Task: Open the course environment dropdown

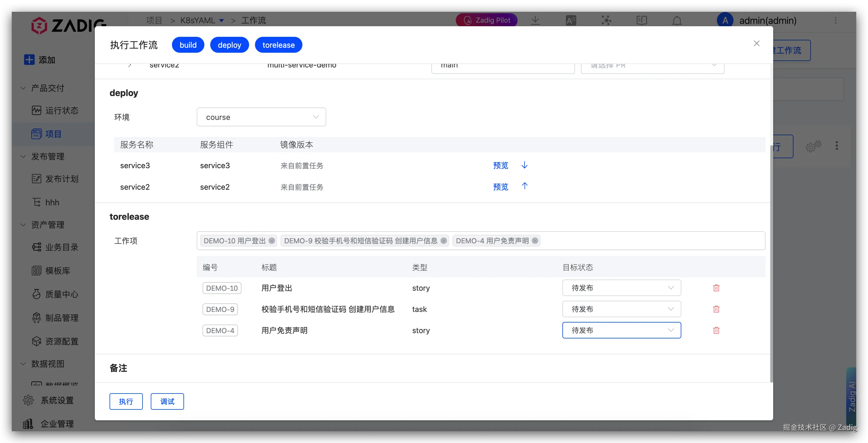Action: coord(261,117)
